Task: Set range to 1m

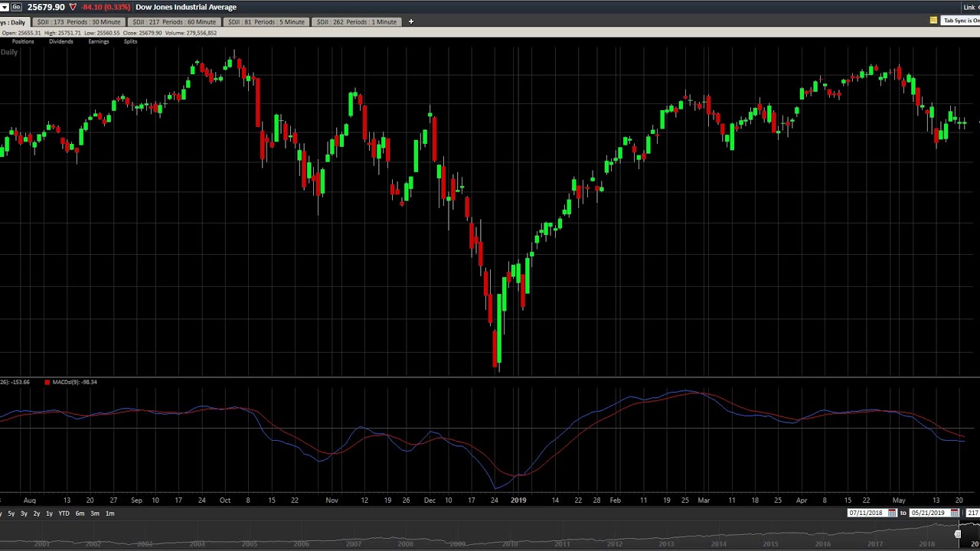Action: point(109,514)
